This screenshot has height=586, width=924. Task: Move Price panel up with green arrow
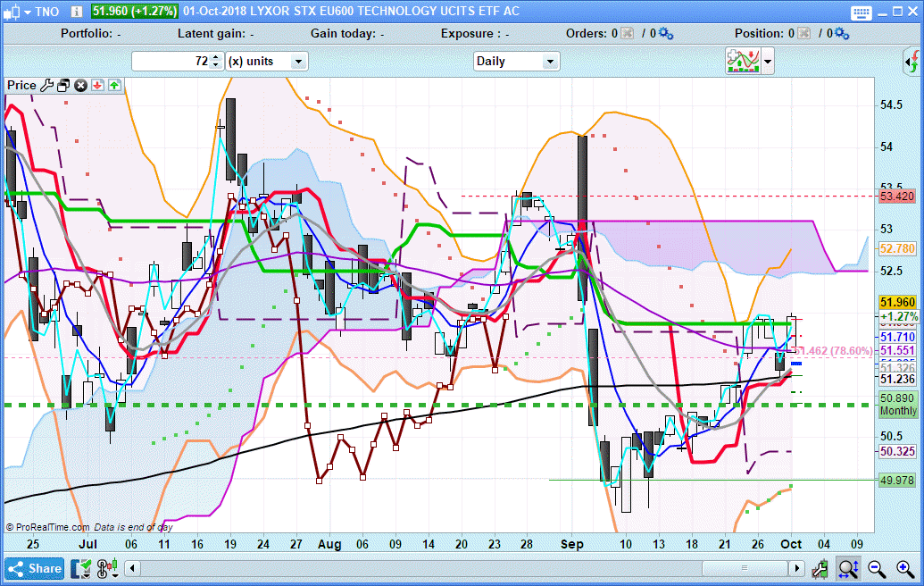(114, 85)
